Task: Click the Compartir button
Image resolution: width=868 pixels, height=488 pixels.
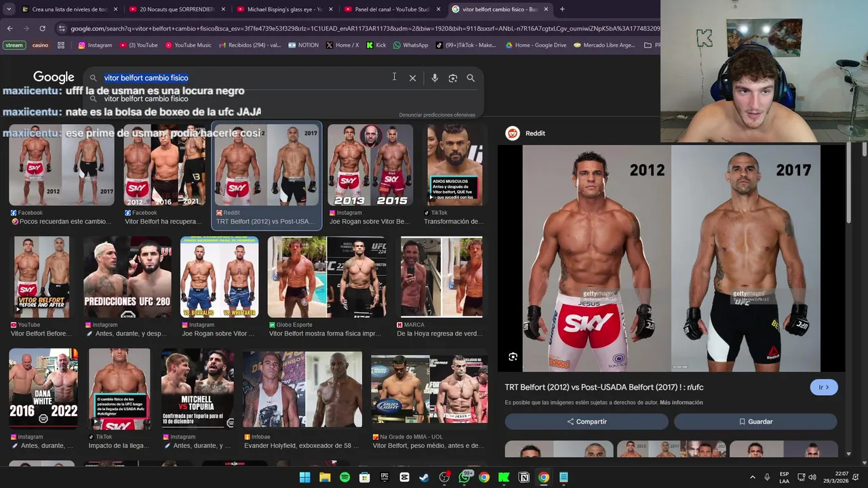Action: click(x=587, y=422)
